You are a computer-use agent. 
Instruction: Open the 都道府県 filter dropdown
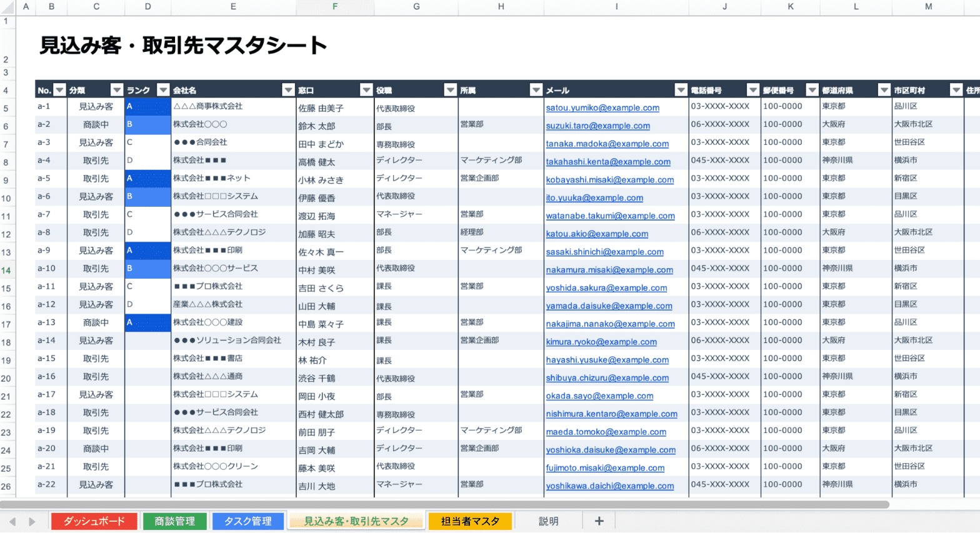[x=884, y=90]
